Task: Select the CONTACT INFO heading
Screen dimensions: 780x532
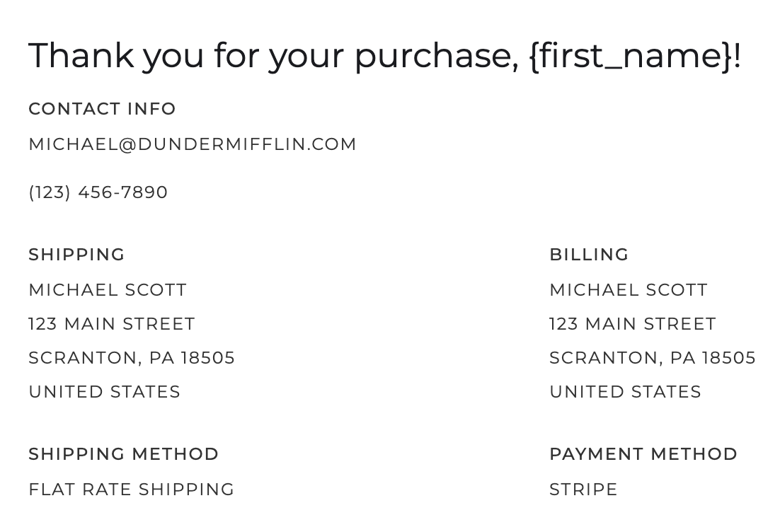Action: point(102,109)
